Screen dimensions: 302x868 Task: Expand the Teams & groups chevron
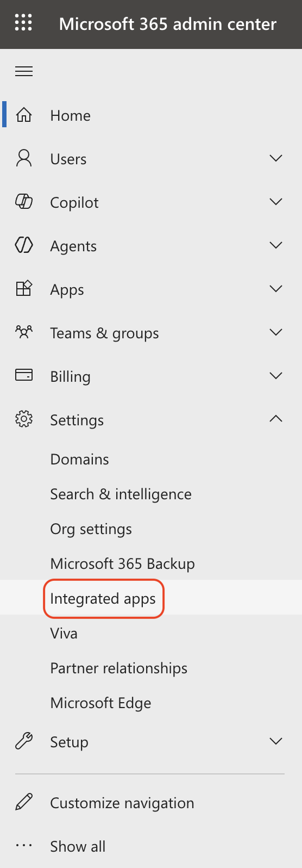click(x=276, y=332)
